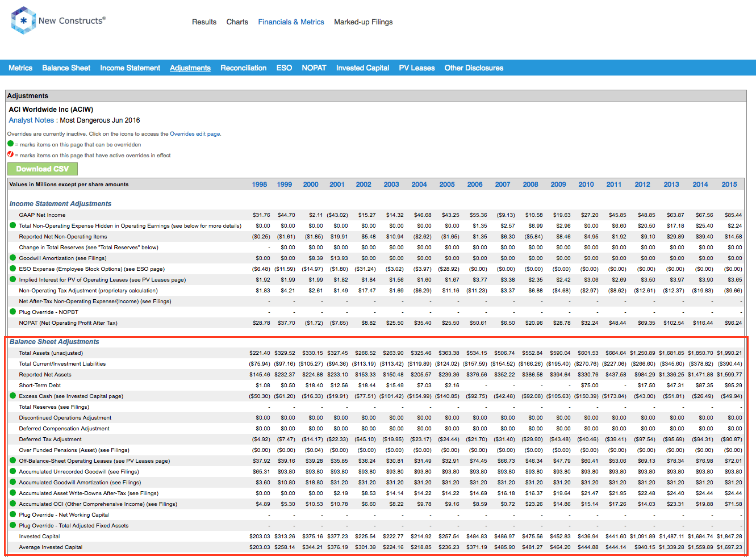The height and width of the screenshot is (557, 756).
Task: Click the Balance Sheet Adjustments heading
Action: [54, 342]
